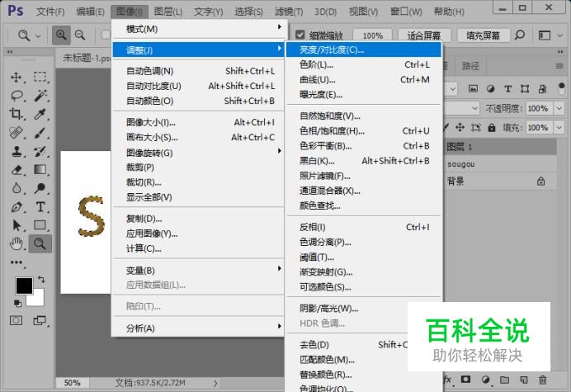
Task: Click Zoom In button in options bar
Action: coord(61,35)
